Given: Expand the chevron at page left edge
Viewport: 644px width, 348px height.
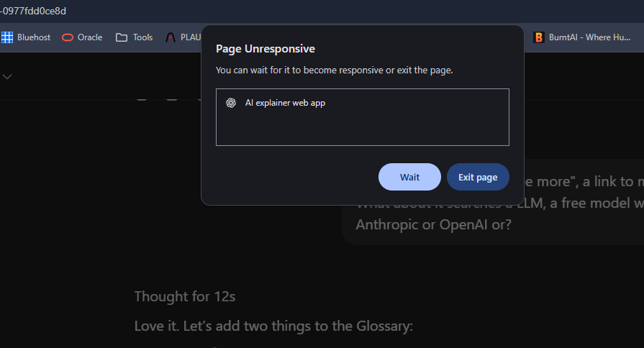Looking at the screenshot, I should tap(7, 77).
